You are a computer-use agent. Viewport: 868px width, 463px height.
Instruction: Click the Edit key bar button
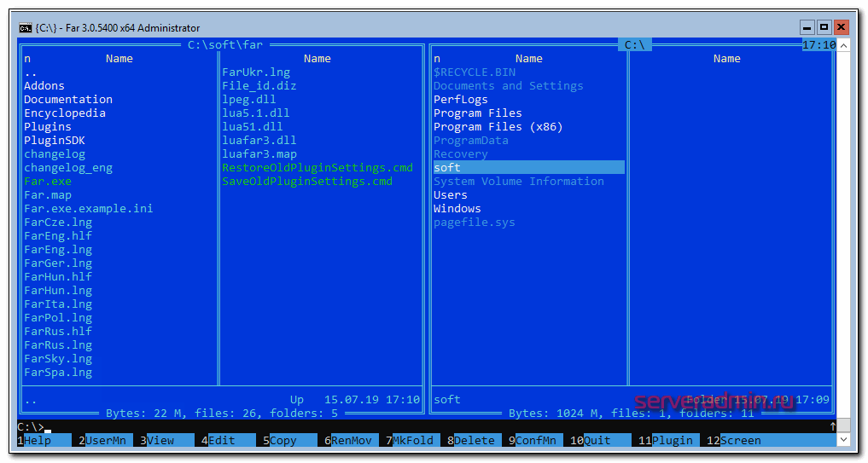[x=222, y=441]
